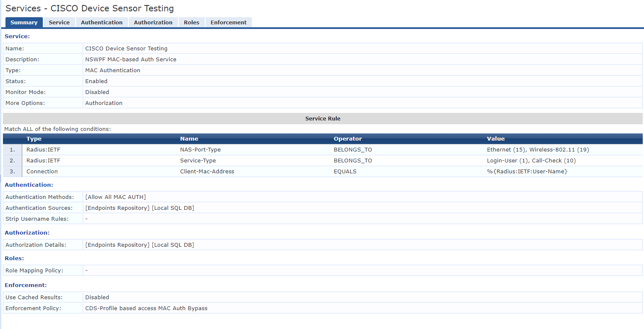Switch to the Authorization tab
Screen dimensions: 644x329
point(153,22)
